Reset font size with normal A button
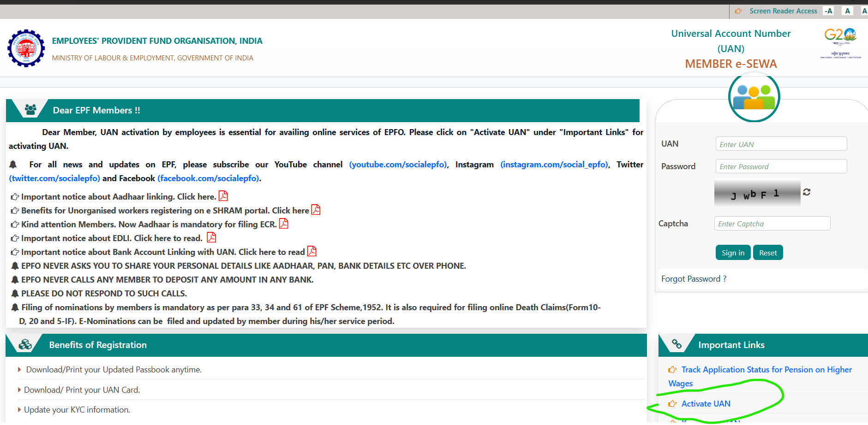The height and width of the screenshot is (425, 868). [847, 11]
